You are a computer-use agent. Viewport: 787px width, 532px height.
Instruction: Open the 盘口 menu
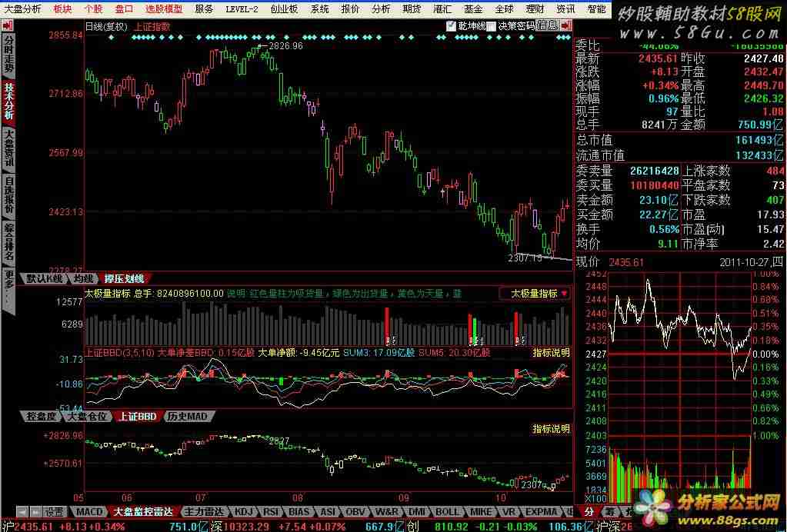point(124,9)
